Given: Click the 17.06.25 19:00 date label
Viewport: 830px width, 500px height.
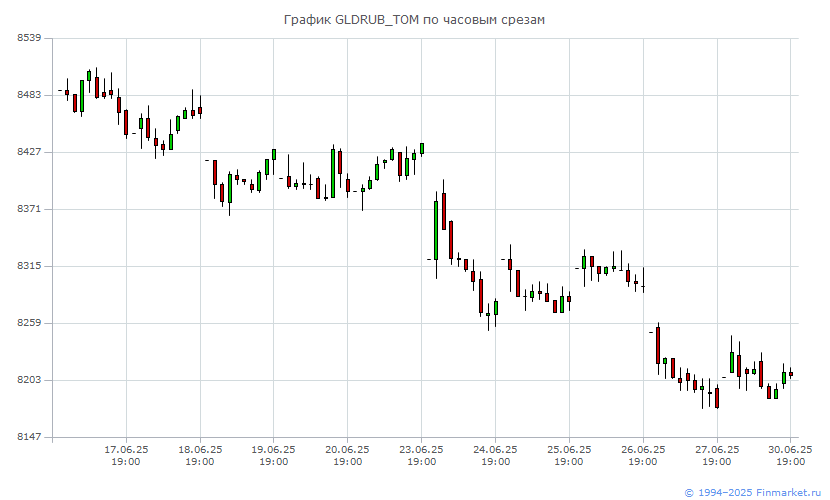Looking at the screenshot, I should pyautogui.click(x=126, y=456).
